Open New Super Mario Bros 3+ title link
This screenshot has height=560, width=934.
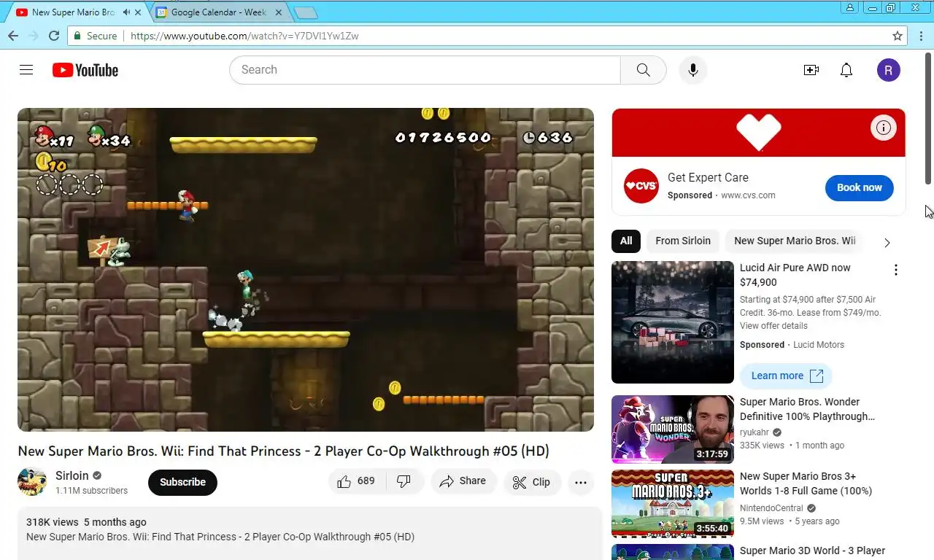tap(806, 483)
